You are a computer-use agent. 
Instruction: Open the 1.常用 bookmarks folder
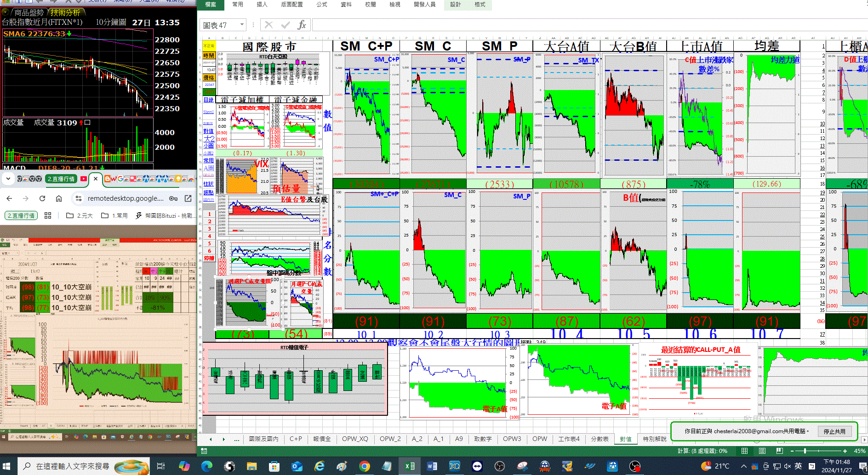click(114, 215)
